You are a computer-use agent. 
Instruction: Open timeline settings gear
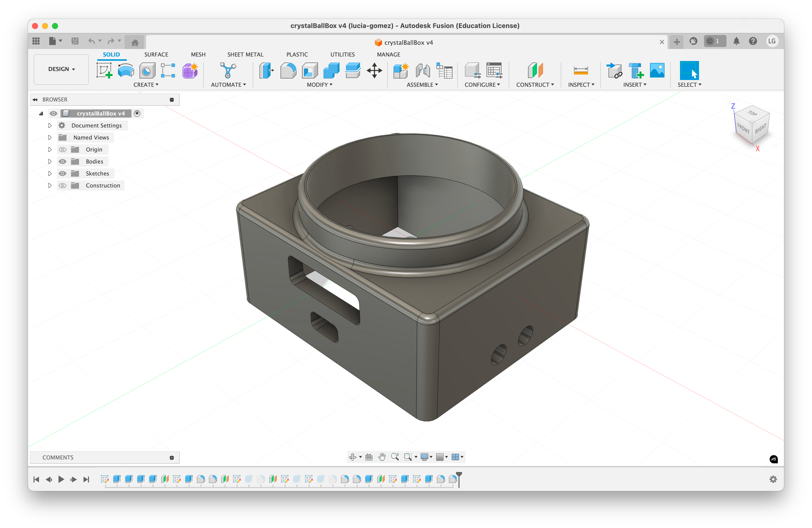point(773,479)
